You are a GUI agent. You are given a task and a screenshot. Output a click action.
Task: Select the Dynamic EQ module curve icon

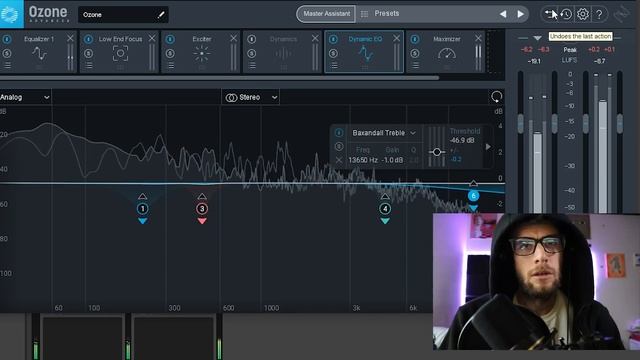pos(365,53)
